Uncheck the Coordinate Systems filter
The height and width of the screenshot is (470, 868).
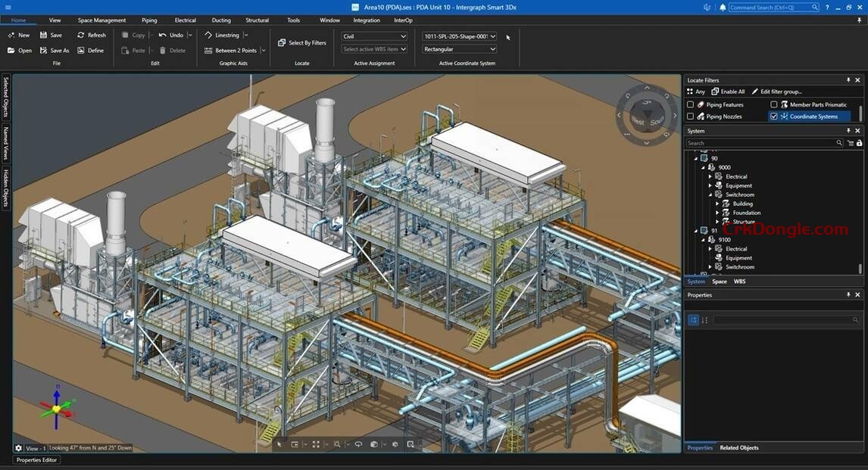click(774, 116)
